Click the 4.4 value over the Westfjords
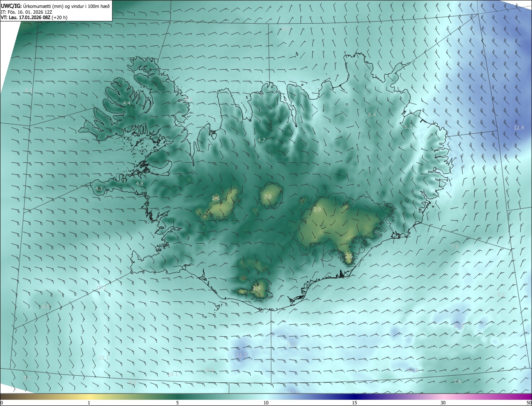 pyautogui.click(x=127, y=103)
